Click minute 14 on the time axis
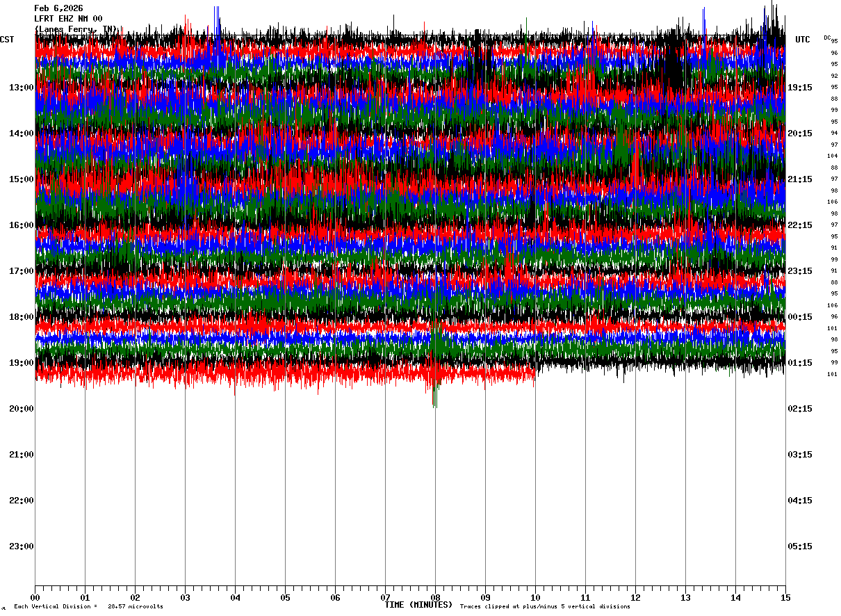 coord(735,597)
